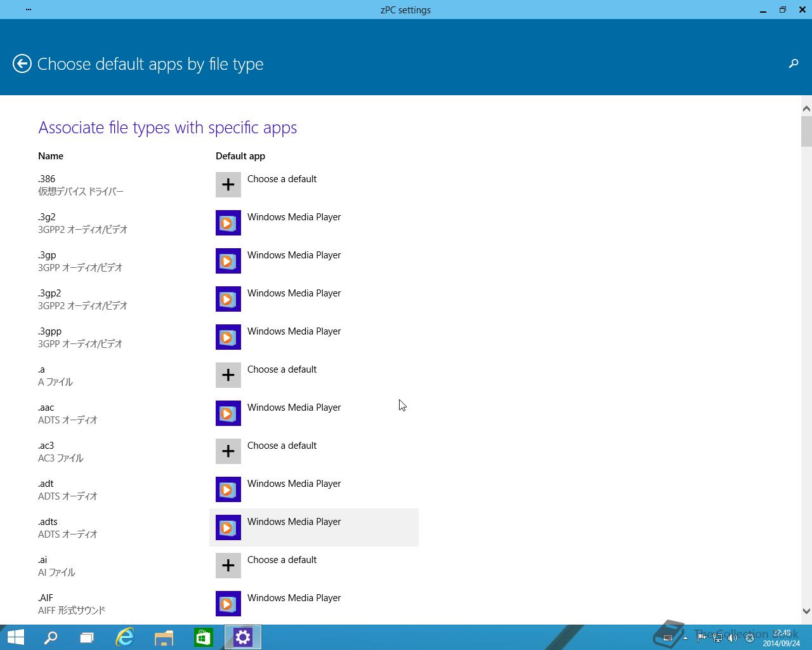This screenshot has height=650, width=812.
Task: Click the scrollbar up arrow
Action: [x=806, y=109]
